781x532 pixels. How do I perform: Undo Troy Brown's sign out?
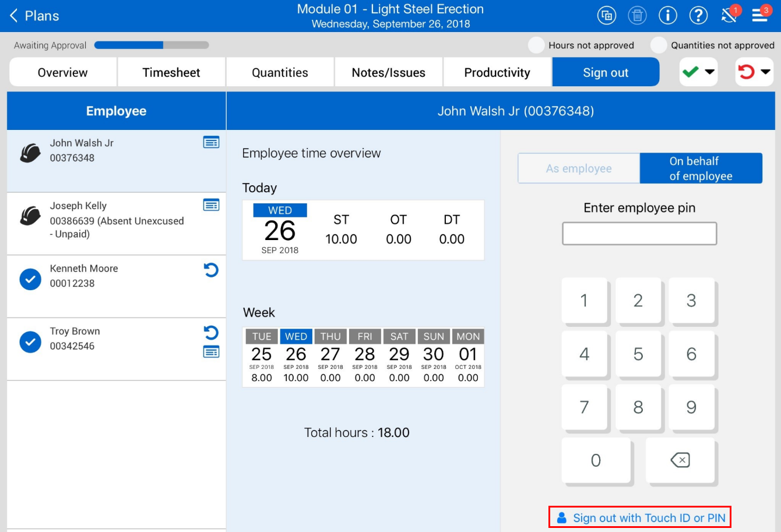(x=211, y=333)
